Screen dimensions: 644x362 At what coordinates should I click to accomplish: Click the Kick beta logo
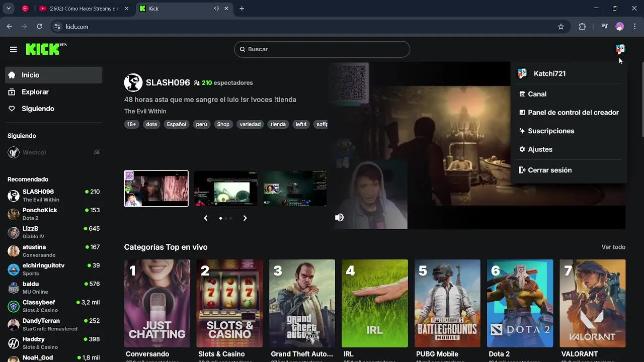click(46, 49)
